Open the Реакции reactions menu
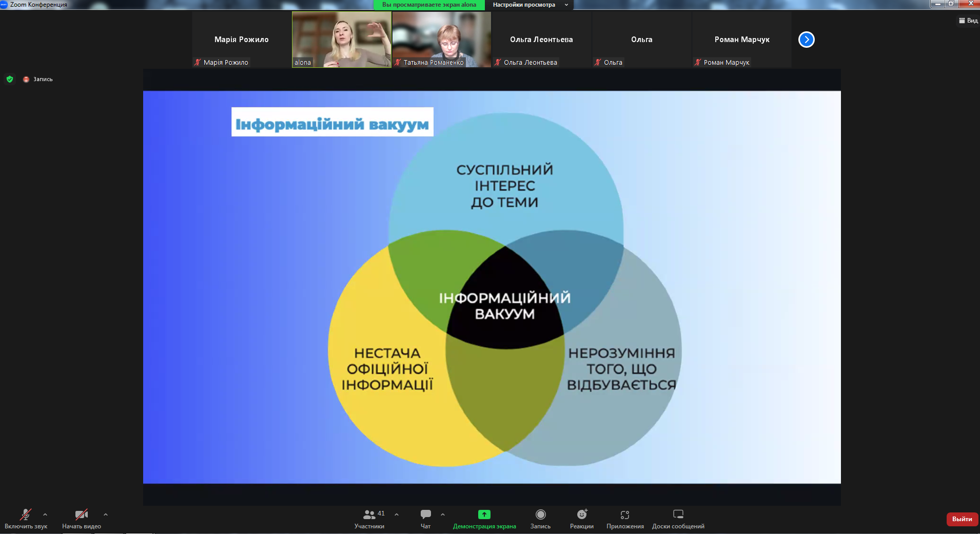 tap(582, 514)
